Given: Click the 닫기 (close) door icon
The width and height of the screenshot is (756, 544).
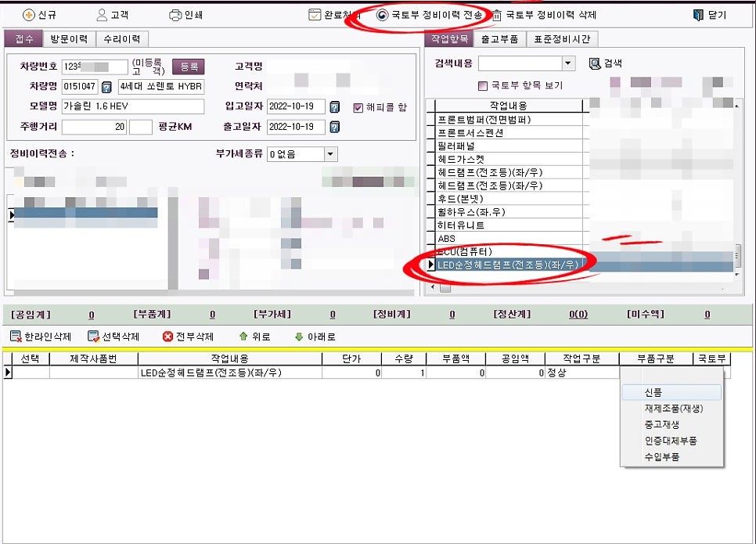Looking at the screenshot, I should 699,15.
